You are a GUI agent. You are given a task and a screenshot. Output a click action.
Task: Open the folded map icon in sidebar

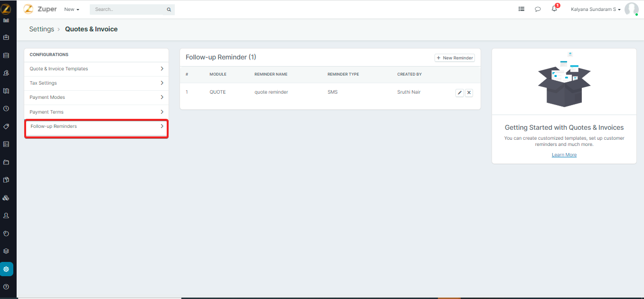click(6, 91)
